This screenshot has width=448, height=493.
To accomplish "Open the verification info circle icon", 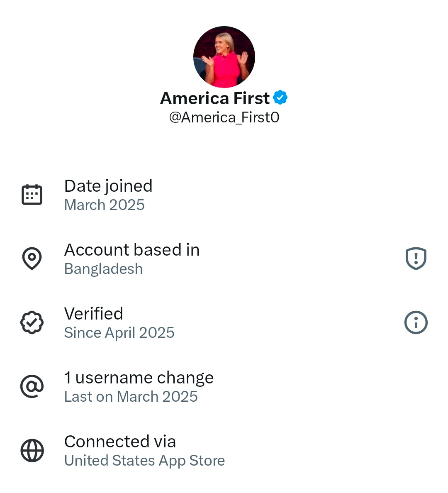I will coord(416,322).
